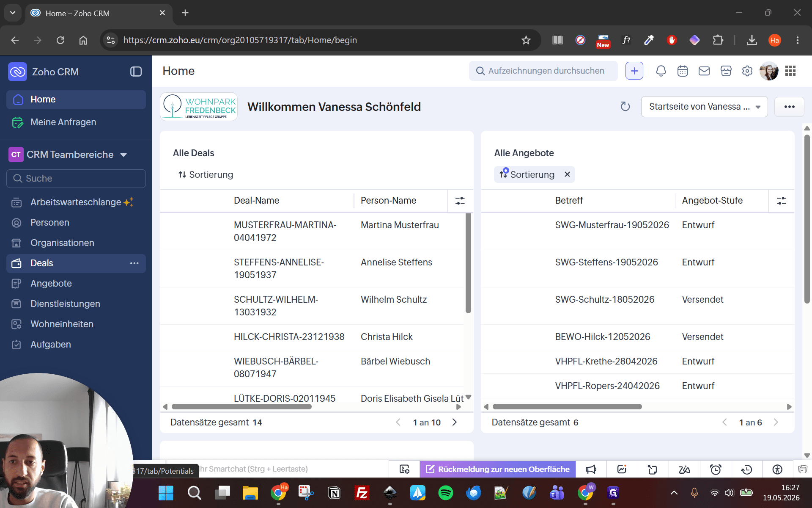812x508 pixels.
Task: Open the announcements megaphone icon
Action: click(591, 469)
